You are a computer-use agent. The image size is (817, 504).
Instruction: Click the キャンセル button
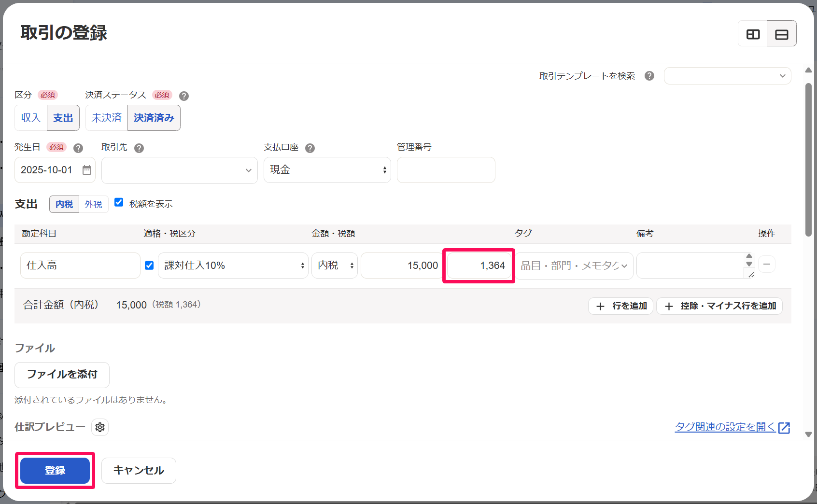click(x=139, y=471)
